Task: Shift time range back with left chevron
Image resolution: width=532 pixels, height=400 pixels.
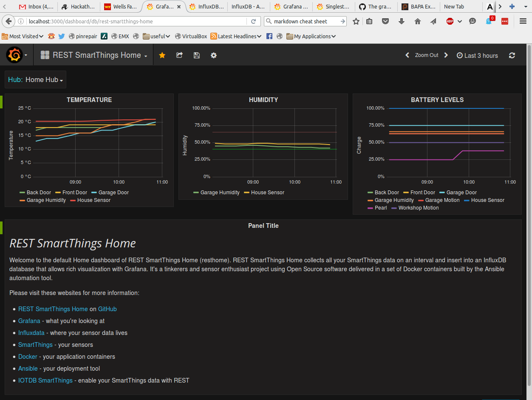Action: (x=407, y=55)
